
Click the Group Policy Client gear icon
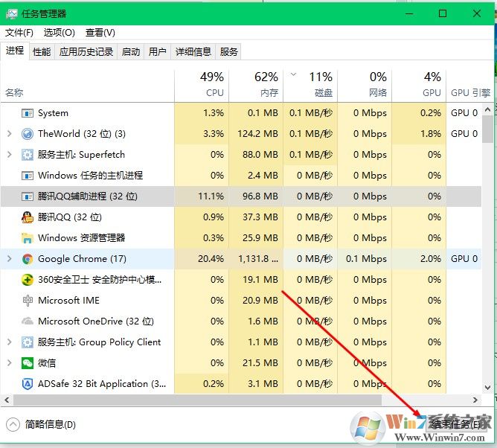28,342
